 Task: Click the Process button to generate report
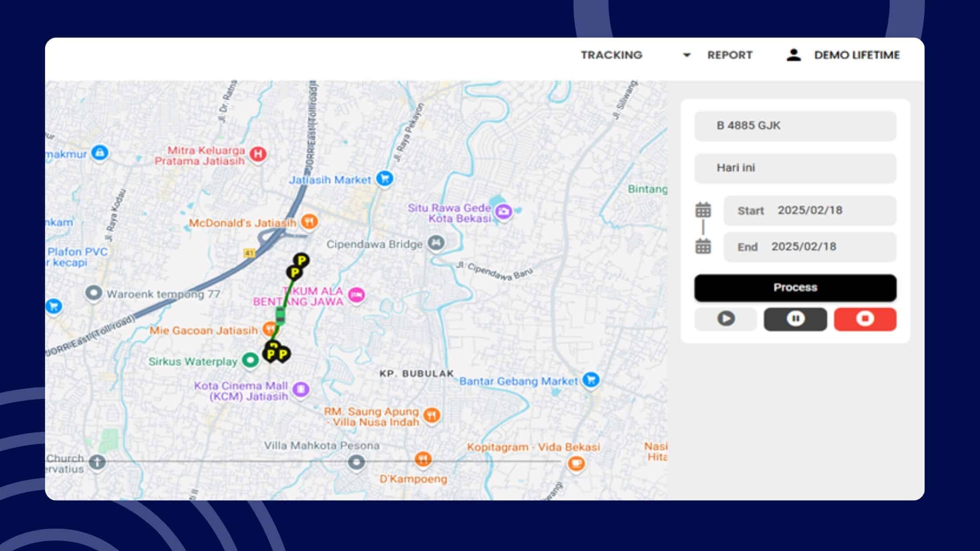pos(795,287)
